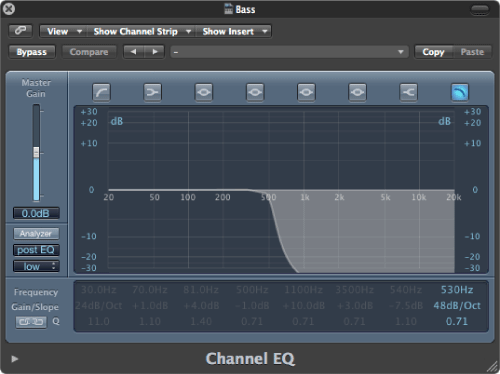This screenshot has height=374, width=500.
Task: Open the low analyzer resolution menu
Action: pos(36,266)
